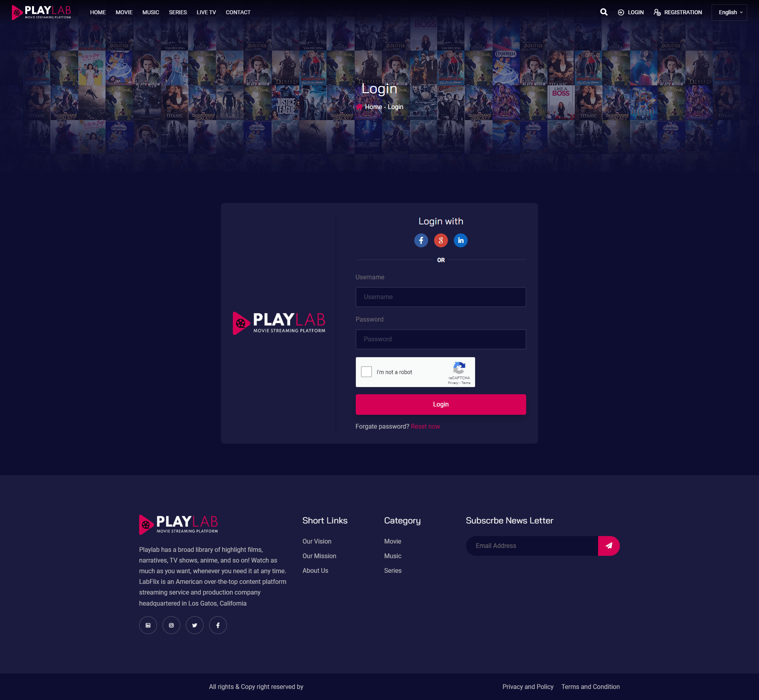Click the 'Reset now' forgot password link
The width and height of the screenshot is (759, 700).
tap(425, 426)
